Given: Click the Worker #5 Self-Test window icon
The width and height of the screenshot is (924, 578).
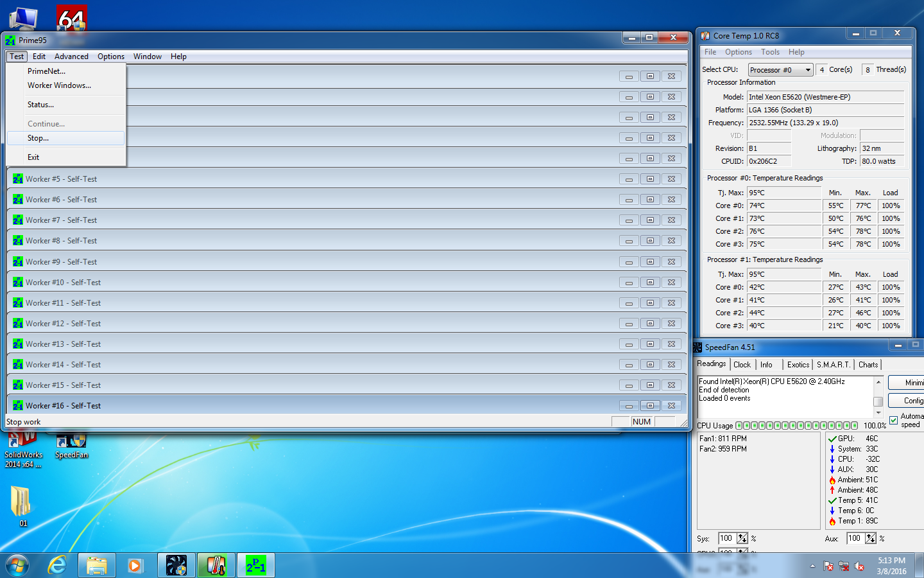Looking at the screenshot, I should 18,179.
